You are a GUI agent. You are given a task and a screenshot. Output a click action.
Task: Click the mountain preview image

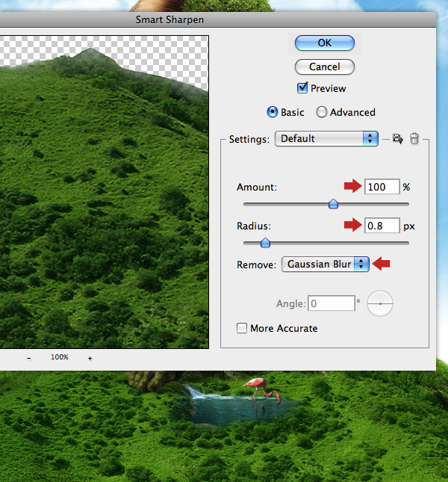click(104, 192)
